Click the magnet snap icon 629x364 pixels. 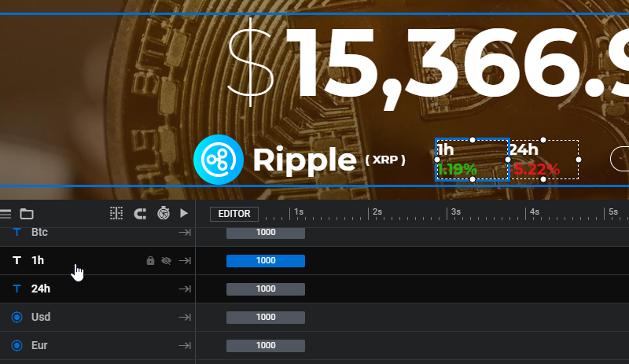(x=140, y=214)
